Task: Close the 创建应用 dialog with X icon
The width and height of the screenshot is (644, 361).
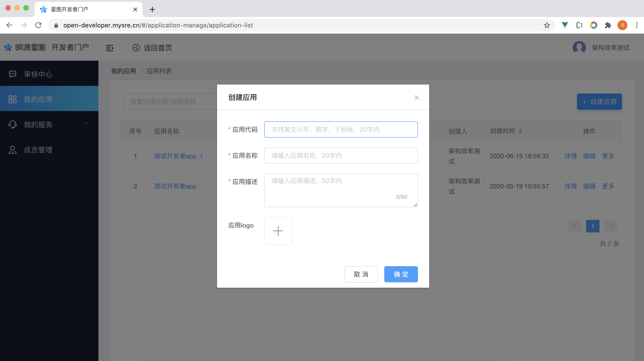Action: [416, 98]
